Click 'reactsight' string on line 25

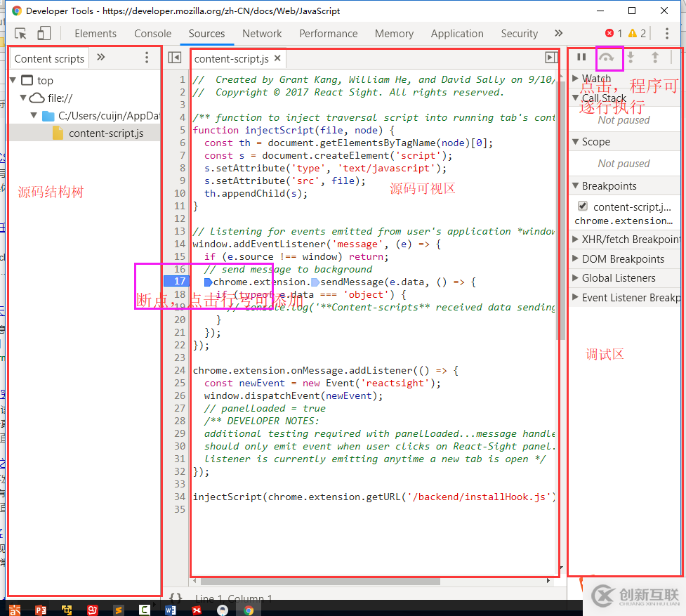(395, 383)
